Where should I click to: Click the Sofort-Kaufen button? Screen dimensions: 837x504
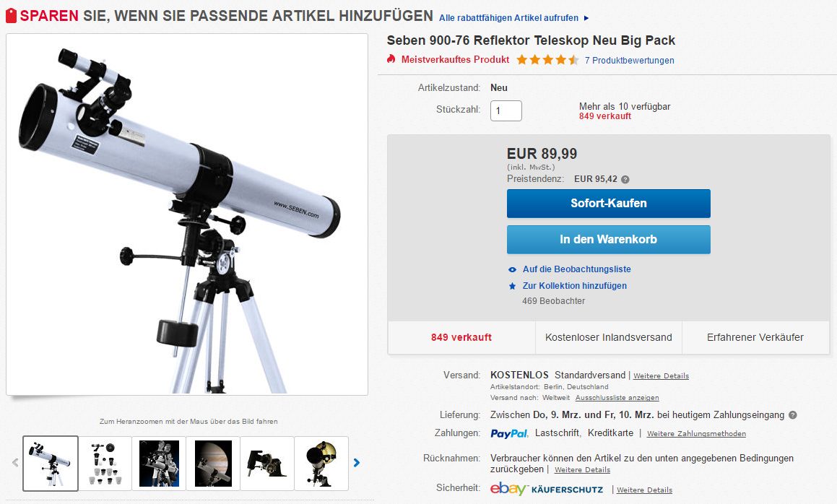point(609,204)
